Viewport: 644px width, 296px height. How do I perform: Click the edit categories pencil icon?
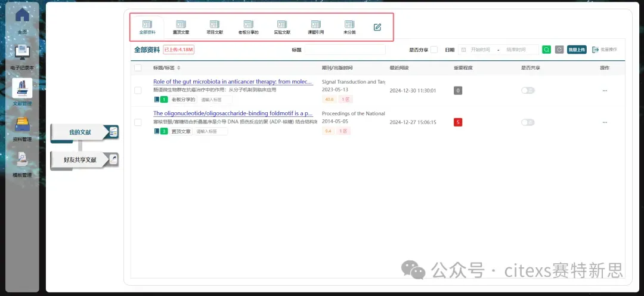pyautogui.click(x=377, y=27)
